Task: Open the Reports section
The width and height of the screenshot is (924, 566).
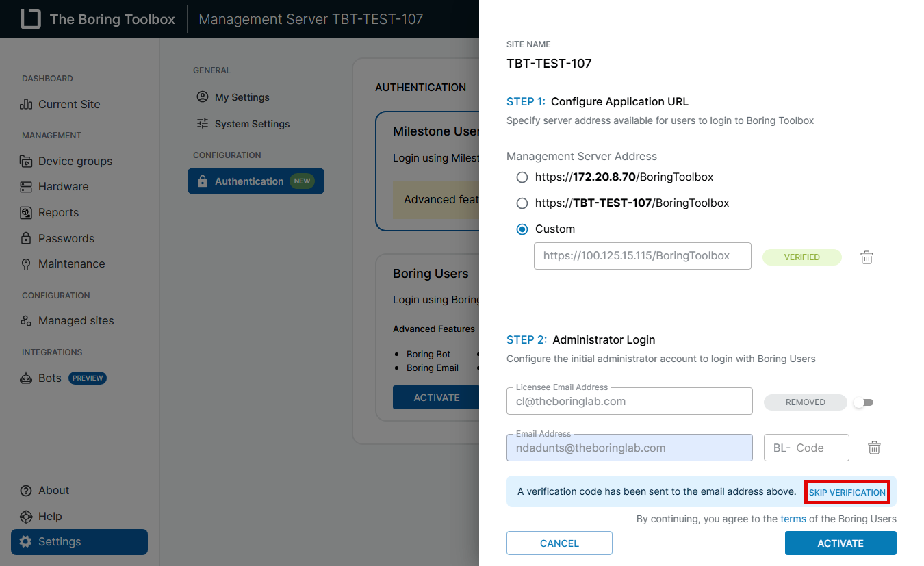Action: tap(58, 212)
